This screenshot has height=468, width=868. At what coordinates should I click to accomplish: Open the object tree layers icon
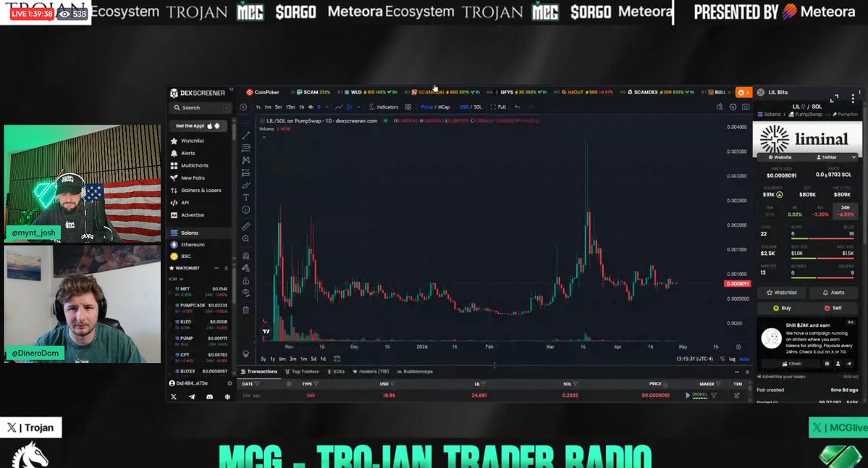(246, 354)
